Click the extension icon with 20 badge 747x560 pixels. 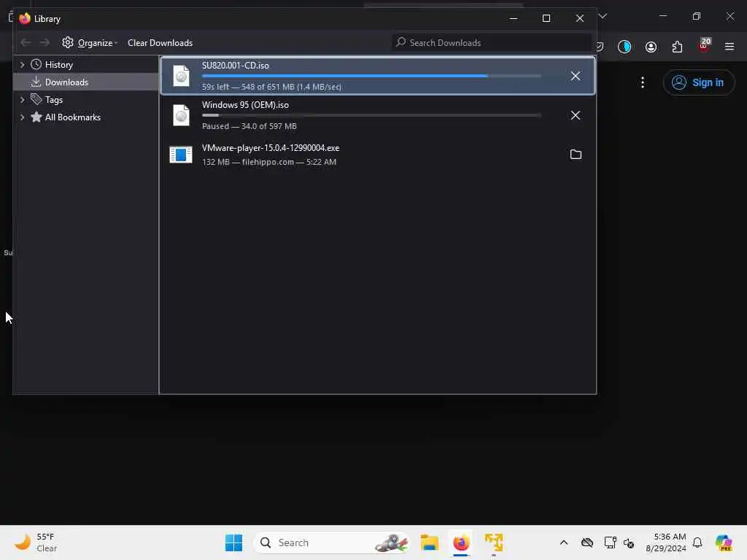pyautogui.click(x=704, y=46)
